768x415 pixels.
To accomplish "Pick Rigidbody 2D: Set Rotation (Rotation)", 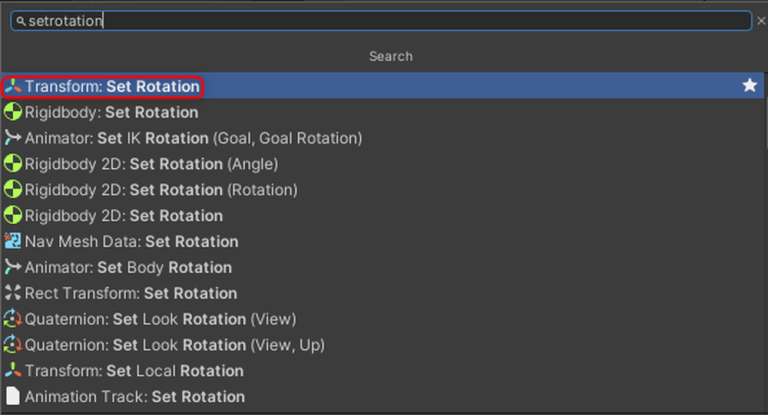I will (x=161, y=190).
